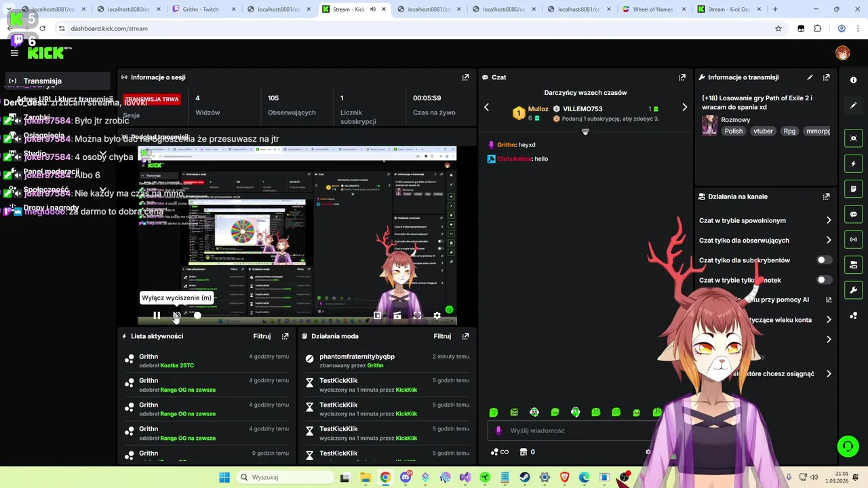
Task: Click the Grithn link in the ban entry
Action: (375, 365)
